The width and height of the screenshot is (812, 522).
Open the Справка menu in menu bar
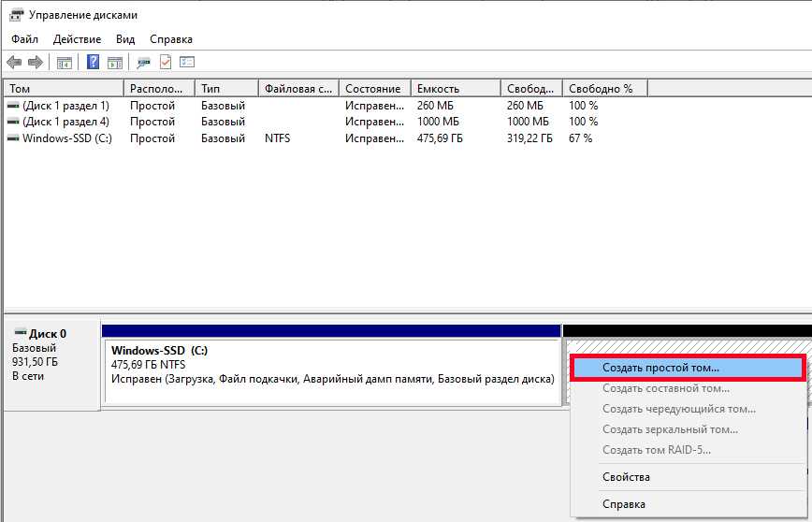(171, 39)
